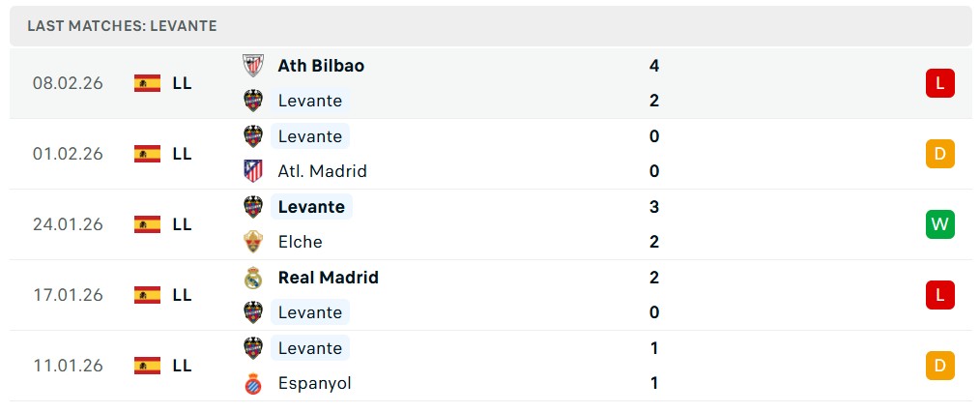The height and width of the screenshot is (413, 980).
Task: Open the Ath Bilbao team link
Action: 321,66
